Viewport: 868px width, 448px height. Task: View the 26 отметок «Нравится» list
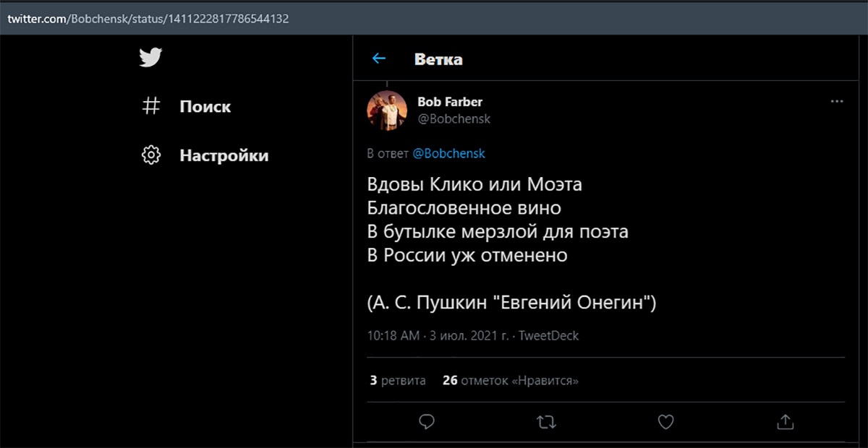click(511, 380)
